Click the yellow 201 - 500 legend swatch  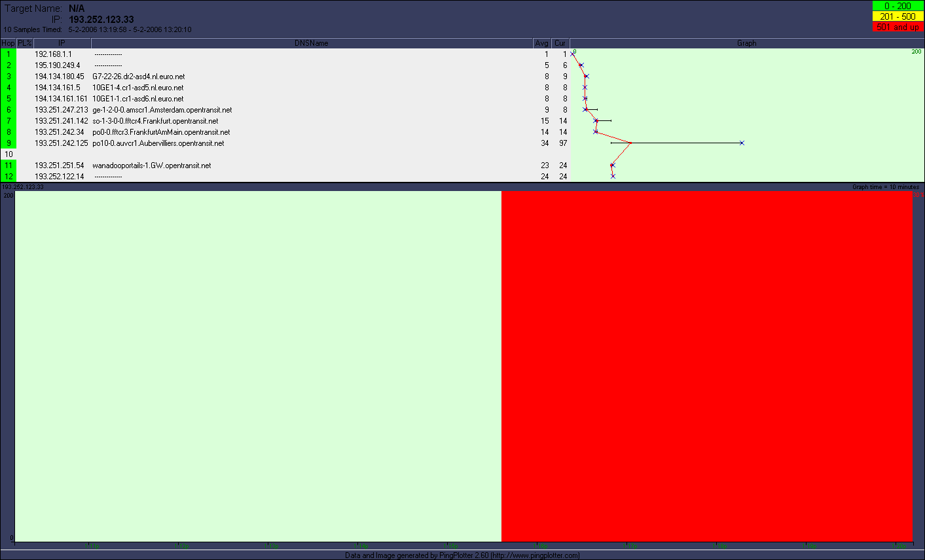click(898, 16)
